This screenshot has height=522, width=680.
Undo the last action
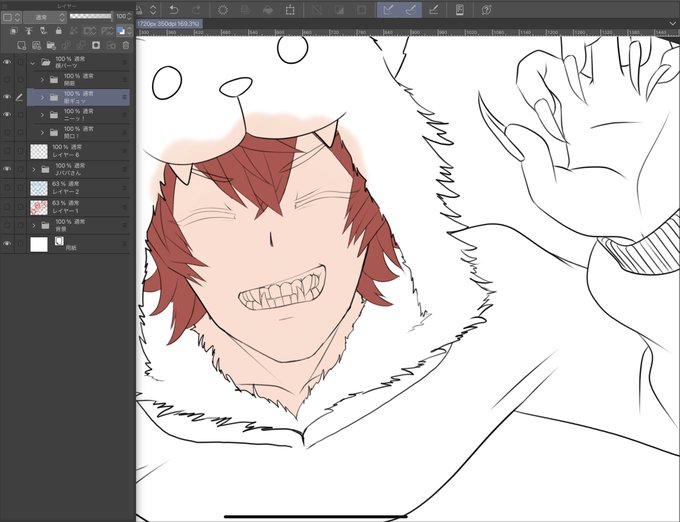pyautogui.click(x=174, y=10)
